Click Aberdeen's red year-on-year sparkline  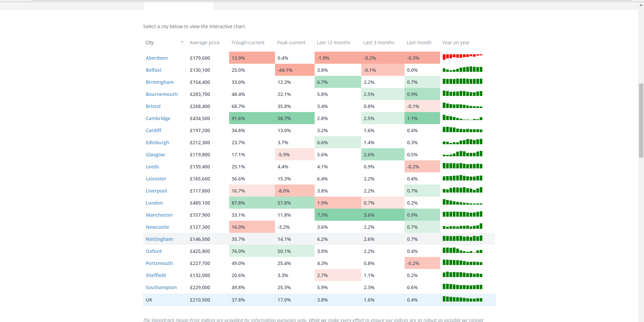pyautogui.click(x=462, y=56)
